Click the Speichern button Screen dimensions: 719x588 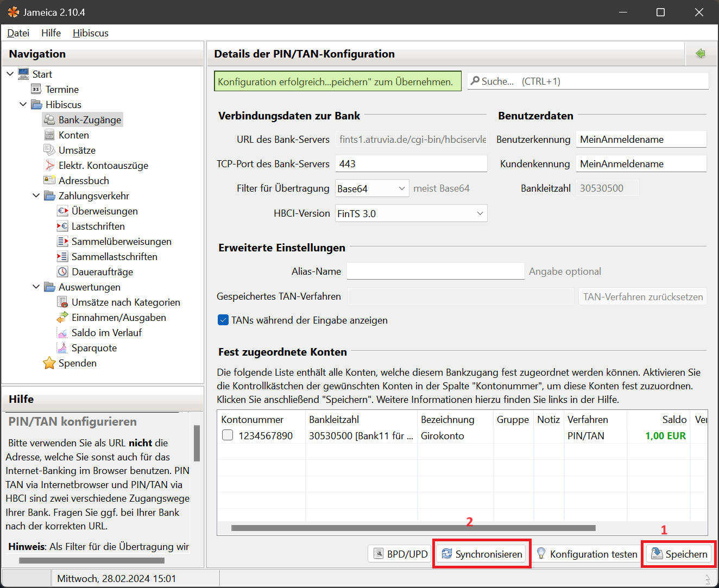click(679, 554)
